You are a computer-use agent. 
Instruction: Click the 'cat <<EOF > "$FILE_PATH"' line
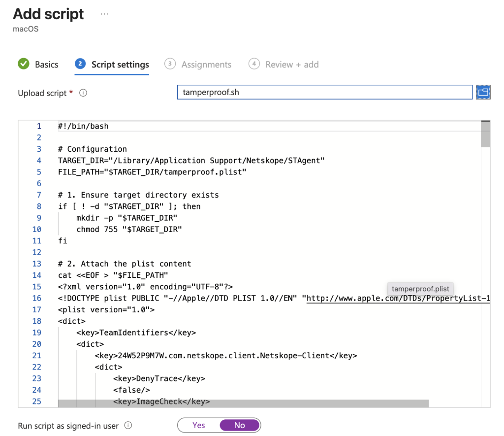(113, 275)
